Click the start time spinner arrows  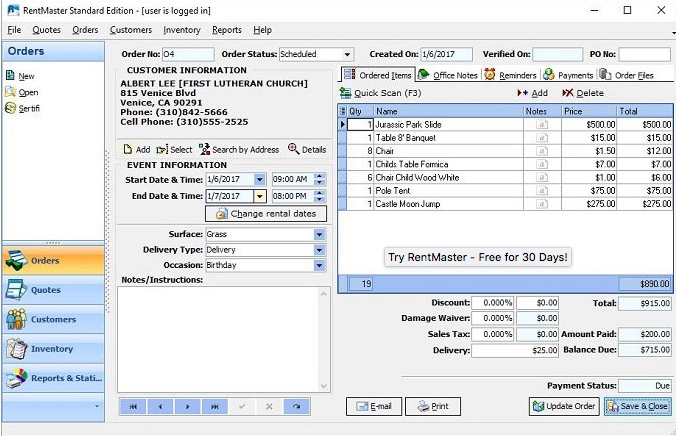pos(319,179)
